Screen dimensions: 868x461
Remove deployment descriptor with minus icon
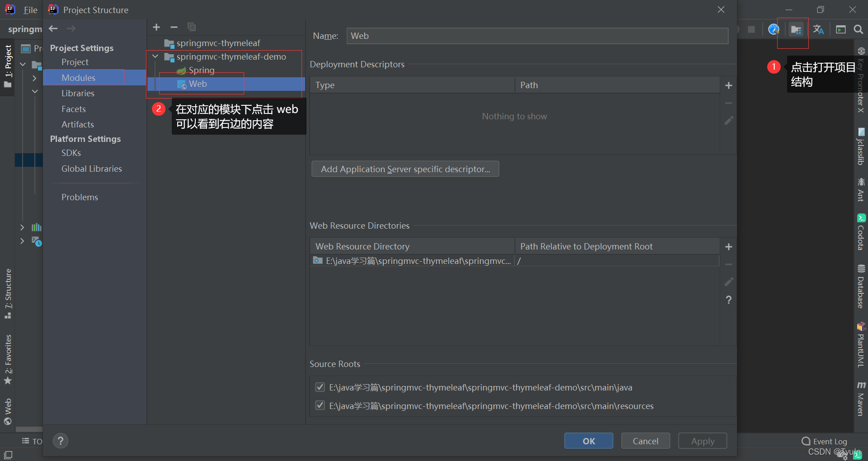click(729, 103)
